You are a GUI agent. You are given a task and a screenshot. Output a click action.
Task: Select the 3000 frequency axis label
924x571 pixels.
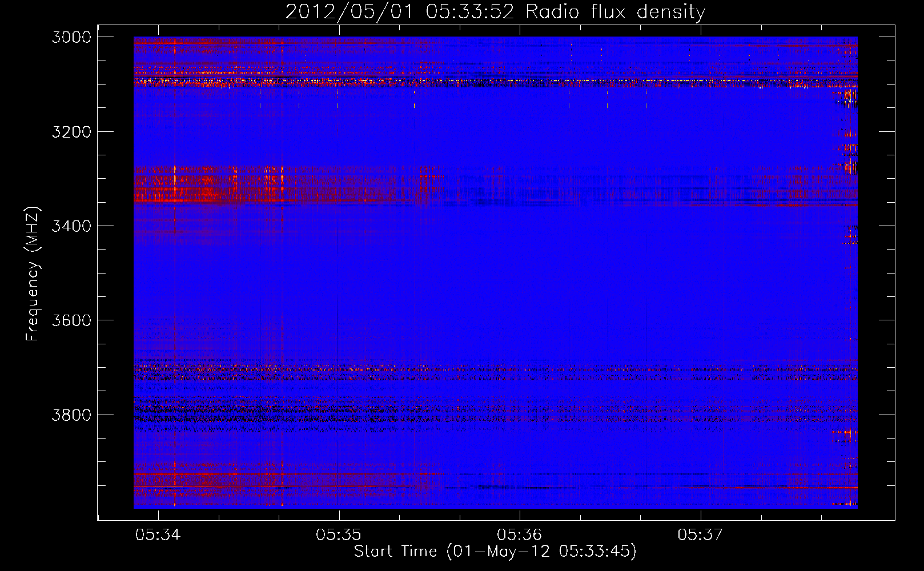coord(71,37)
